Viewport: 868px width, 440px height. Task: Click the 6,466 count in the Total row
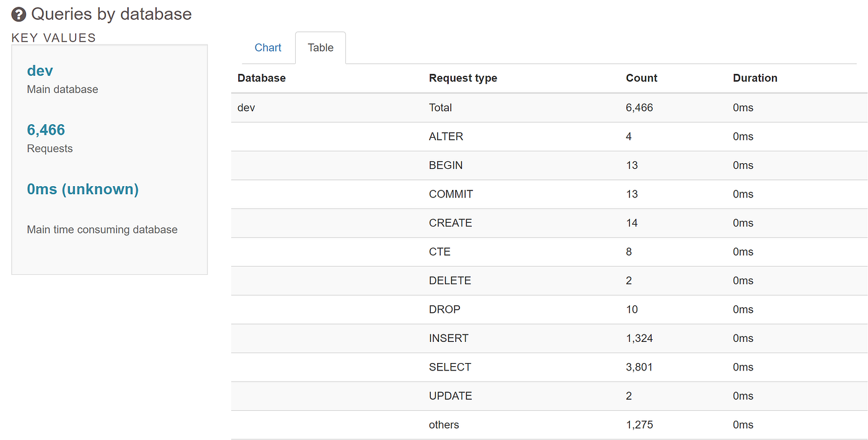[x=639, y=107]
